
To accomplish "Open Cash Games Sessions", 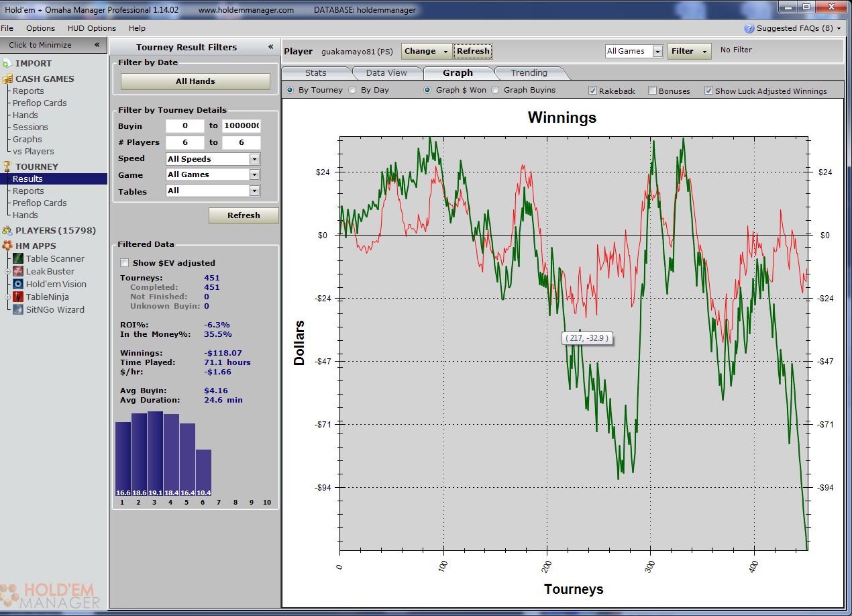I will coord(30,127).
